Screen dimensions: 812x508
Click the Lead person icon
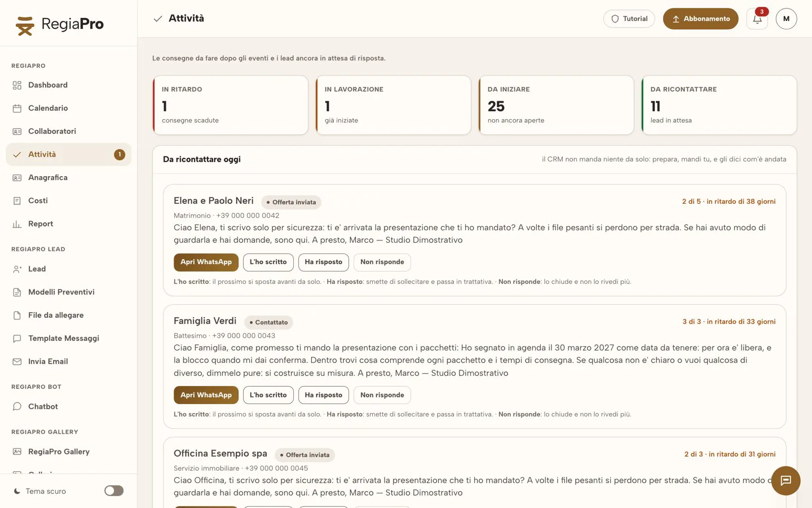pyautogui.click(x=17, y=269)
